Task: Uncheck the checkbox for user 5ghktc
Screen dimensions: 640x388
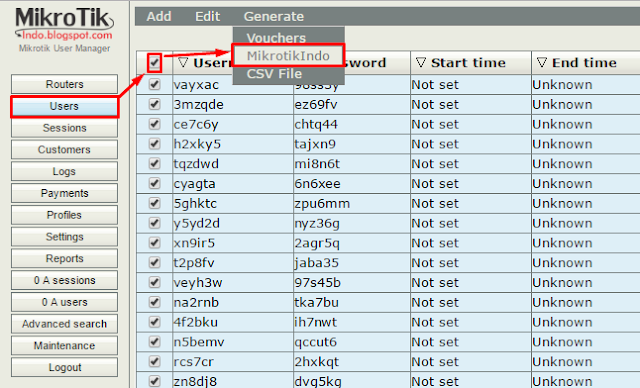Action: [154, 203]
